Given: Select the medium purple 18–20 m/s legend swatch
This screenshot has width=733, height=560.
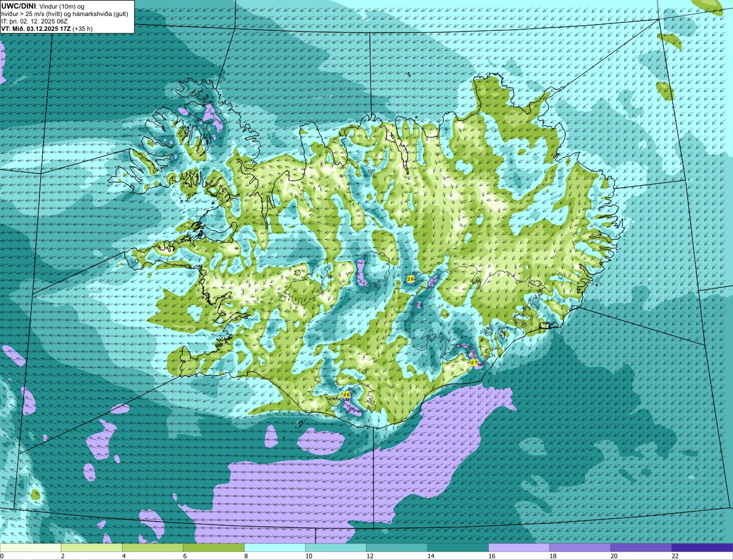Looking at the screenshot, I should tap(580, 548).
